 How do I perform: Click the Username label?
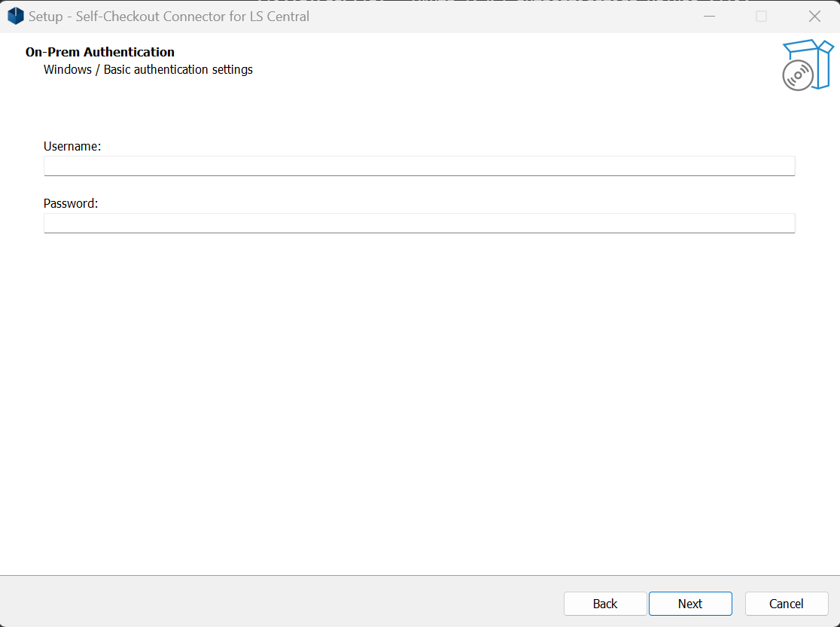point(72,146)
